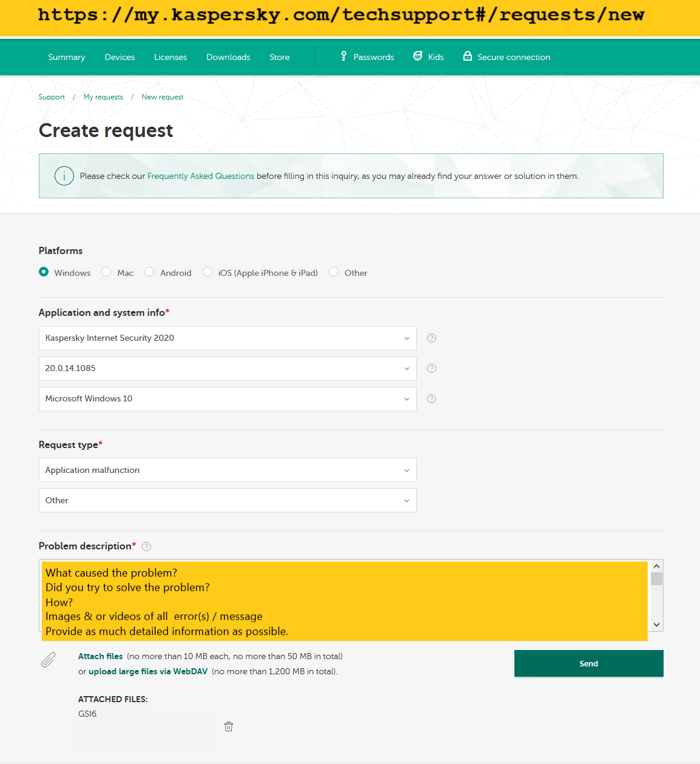Click the My requests breadcrumb link
Viewport: 700px width, 764px height.
pos(103,97)
